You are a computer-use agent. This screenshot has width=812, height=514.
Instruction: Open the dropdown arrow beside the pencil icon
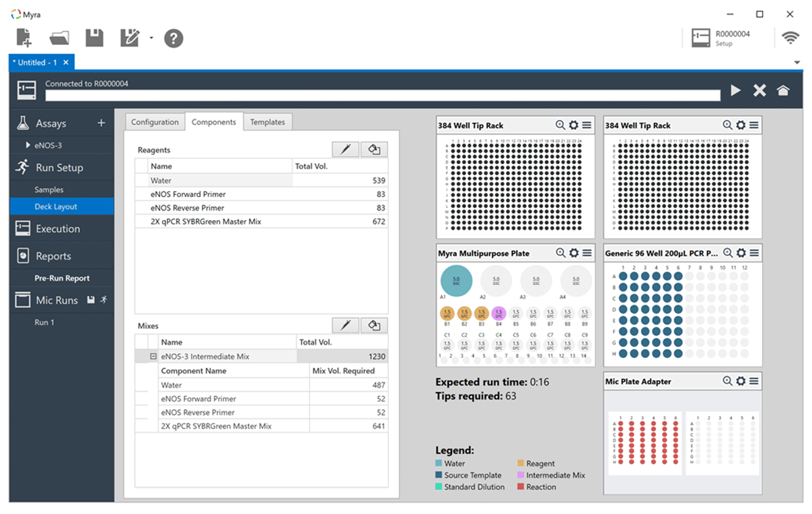pos(151,38)
